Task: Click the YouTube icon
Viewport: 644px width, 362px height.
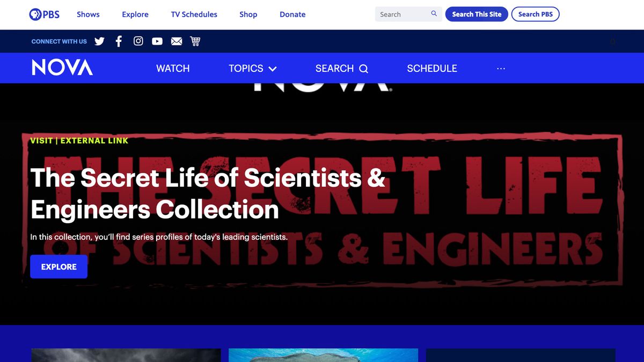Action: click(157, 41)
